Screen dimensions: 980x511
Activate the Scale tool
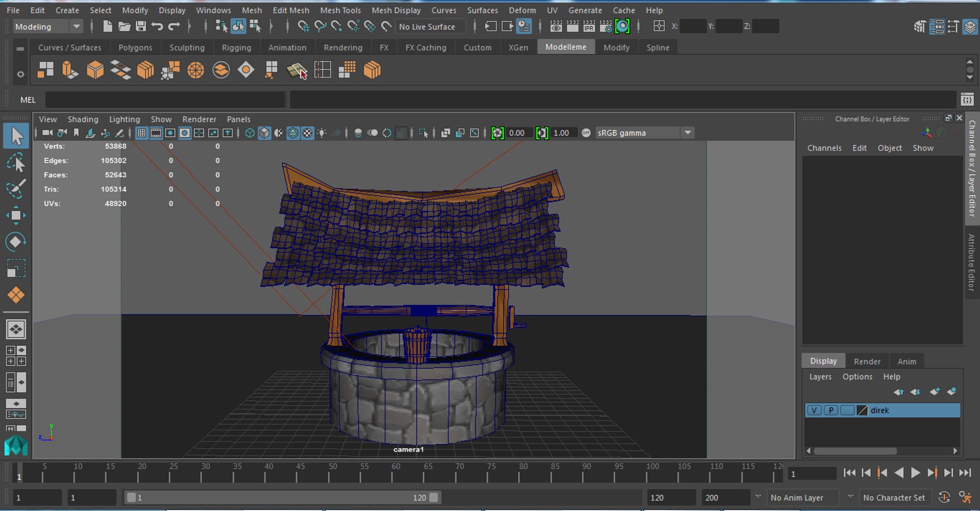[x=16, y=268]
